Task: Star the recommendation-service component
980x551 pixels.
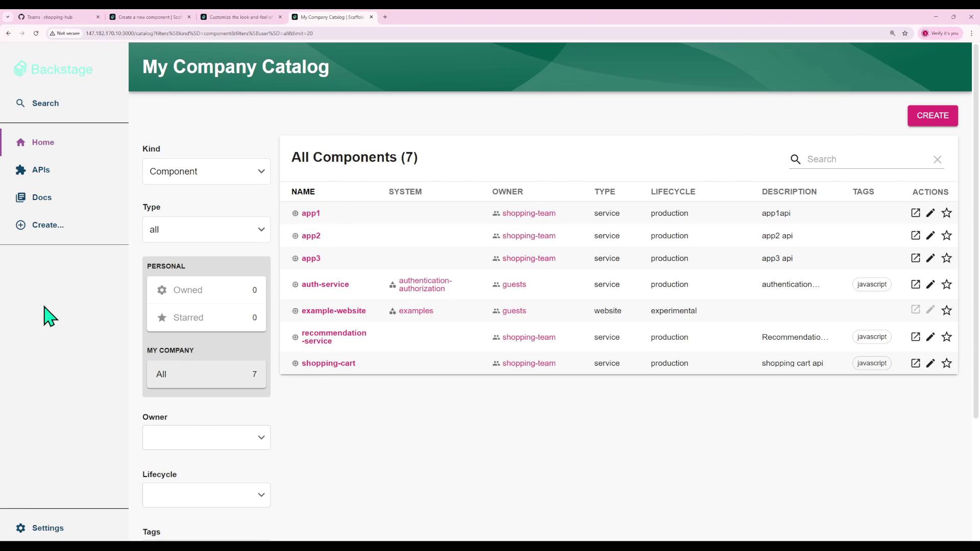Action: [947, 337]
